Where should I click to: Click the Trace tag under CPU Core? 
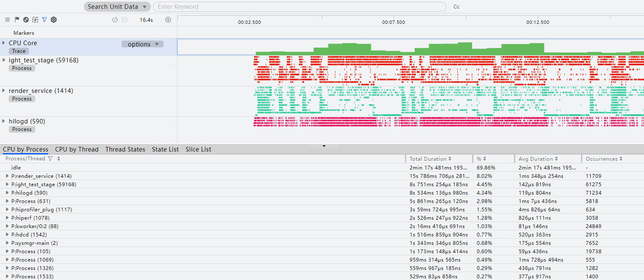19,51
